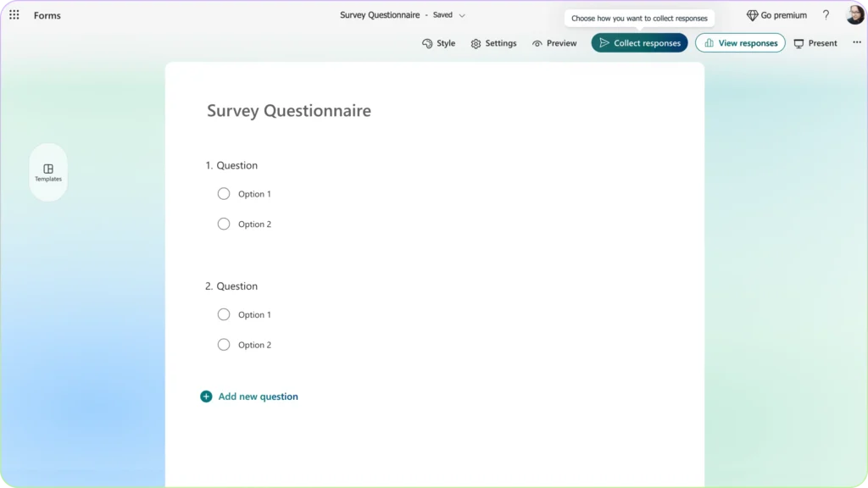This screenshot has width=868, height=488.
Task: Expand the Saved status dropdown
Action: coord(460,14)
